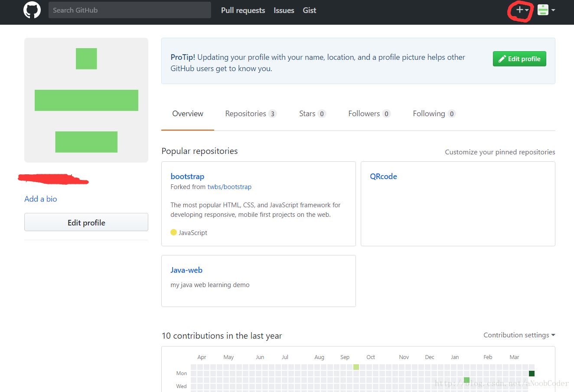
Task: Open the QRcode repository
Action: click(383, 176)
